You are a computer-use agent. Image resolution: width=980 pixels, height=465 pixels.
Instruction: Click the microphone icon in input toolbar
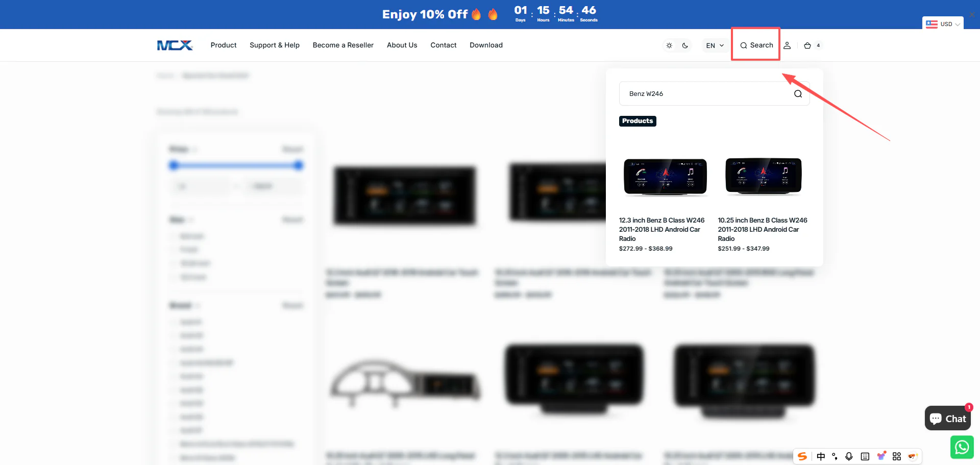click(849, 456)
